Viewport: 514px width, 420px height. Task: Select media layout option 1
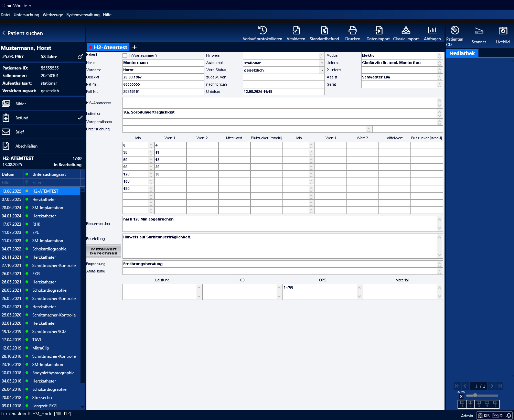tap(462, 404)
